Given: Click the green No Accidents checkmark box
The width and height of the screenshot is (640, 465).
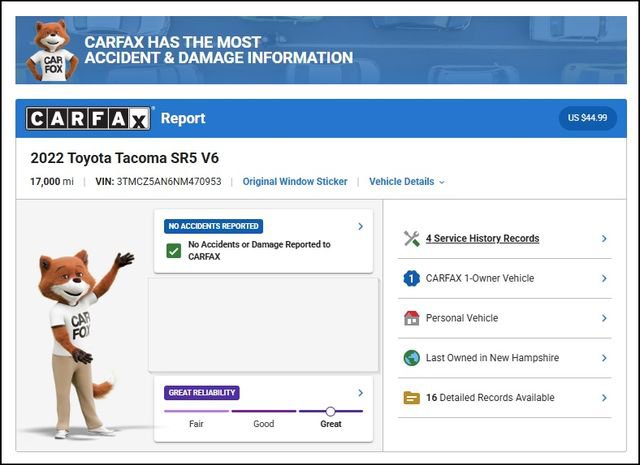Looking at the screenshot, I should (174, 250).
